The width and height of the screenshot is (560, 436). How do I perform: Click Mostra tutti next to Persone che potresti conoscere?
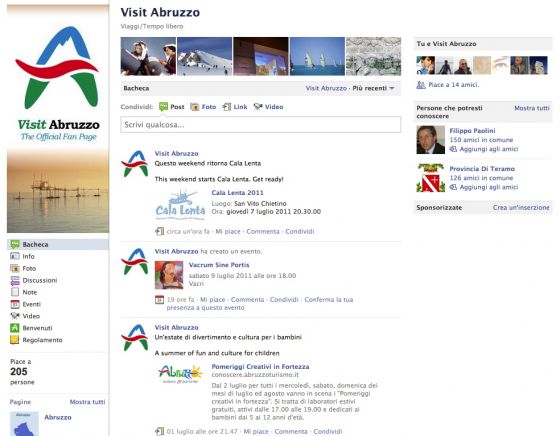(532, 108)
